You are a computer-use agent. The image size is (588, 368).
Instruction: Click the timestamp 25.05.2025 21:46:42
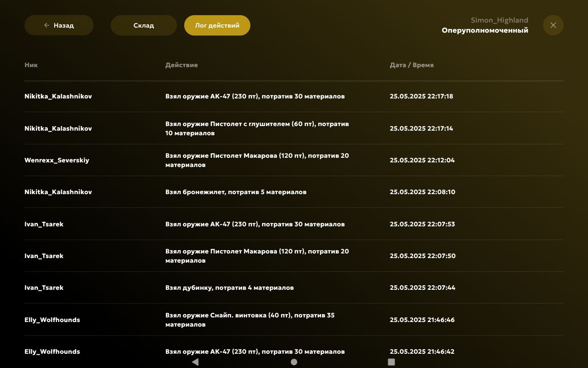pos(422,351)
